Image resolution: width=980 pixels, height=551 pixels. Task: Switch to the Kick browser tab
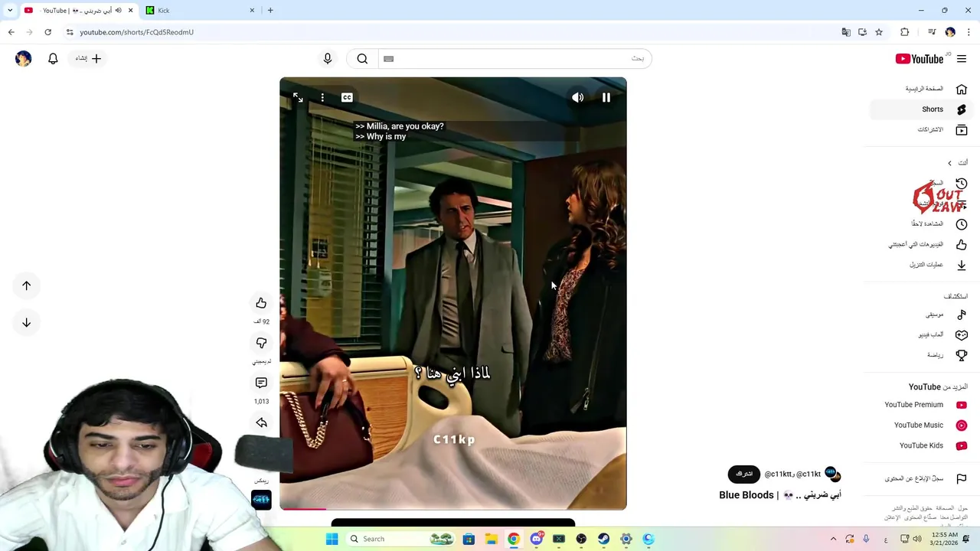pyautogui.click(x=201, y=11)
